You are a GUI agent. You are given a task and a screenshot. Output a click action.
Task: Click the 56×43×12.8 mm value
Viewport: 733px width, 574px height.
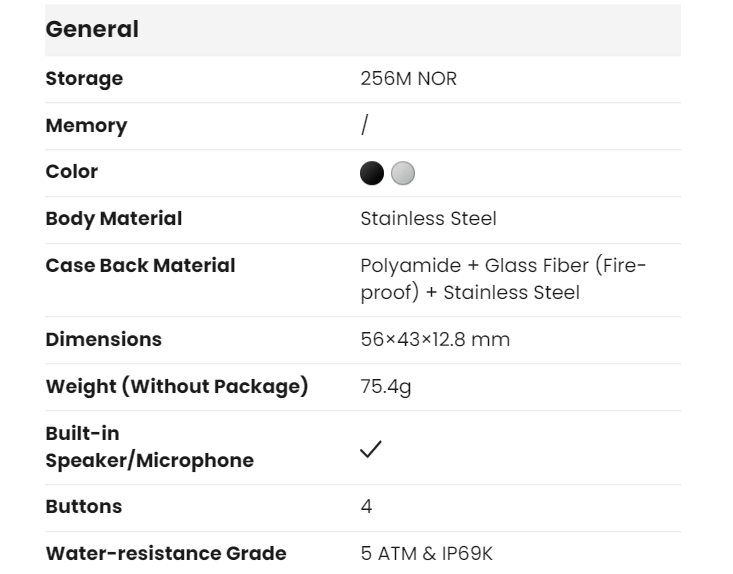[x=435, y=340]
